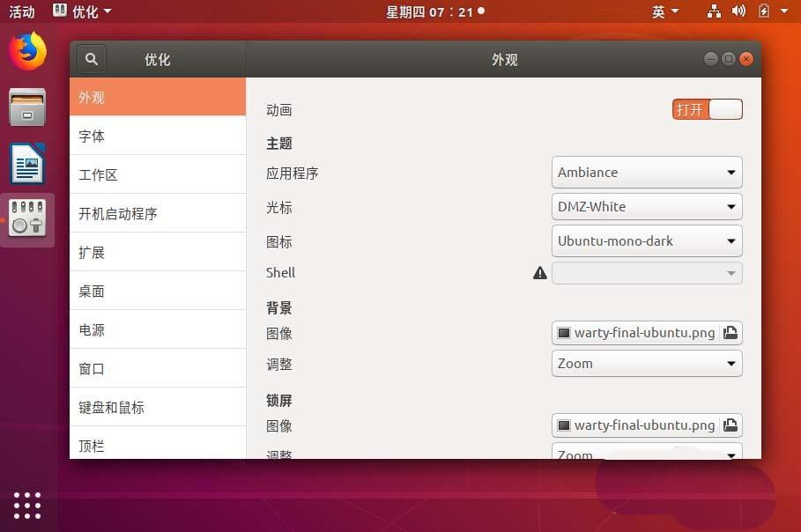Open the background 调整 Zoom dropdown
The width and height of the screenshot is (801, 532).
click(646, 363)
